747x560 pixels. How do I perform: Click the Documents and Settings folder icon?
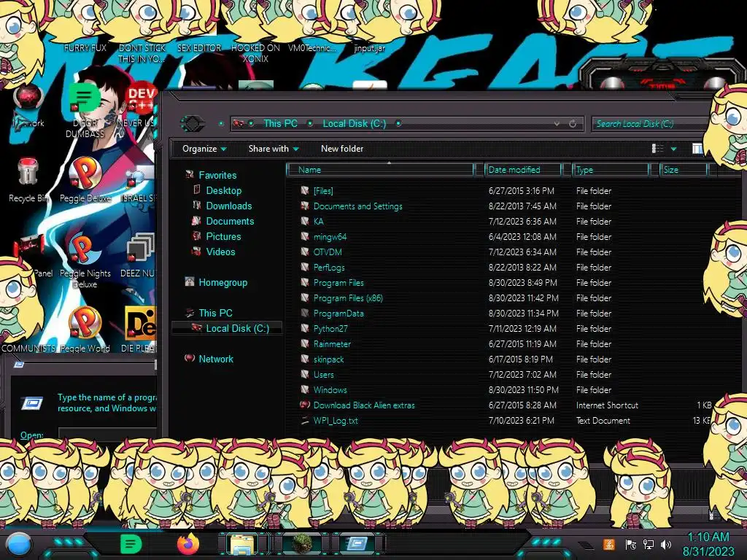pyautogui.click(x=305, y=206)
